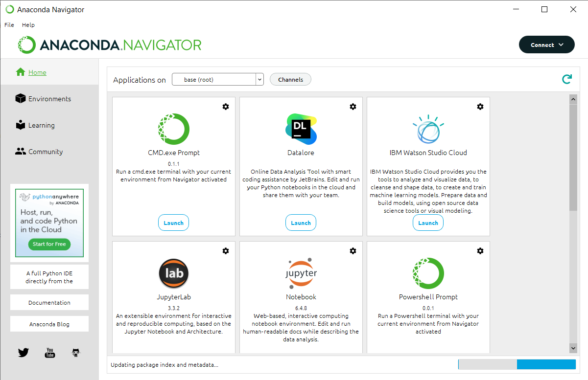Switch to the Community tab label
This screenshot has height=380, width=588.
click(46, 152)
